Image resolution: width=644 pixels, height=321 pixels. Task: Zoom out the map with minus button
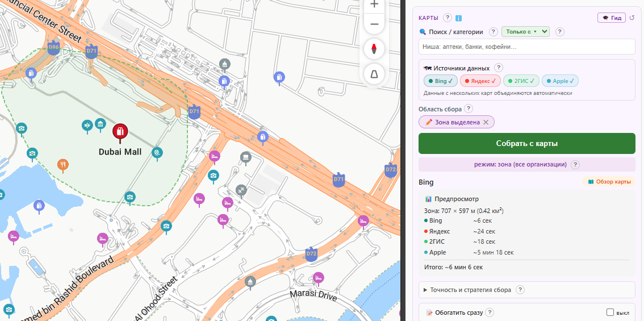click(x=374, y=24)
